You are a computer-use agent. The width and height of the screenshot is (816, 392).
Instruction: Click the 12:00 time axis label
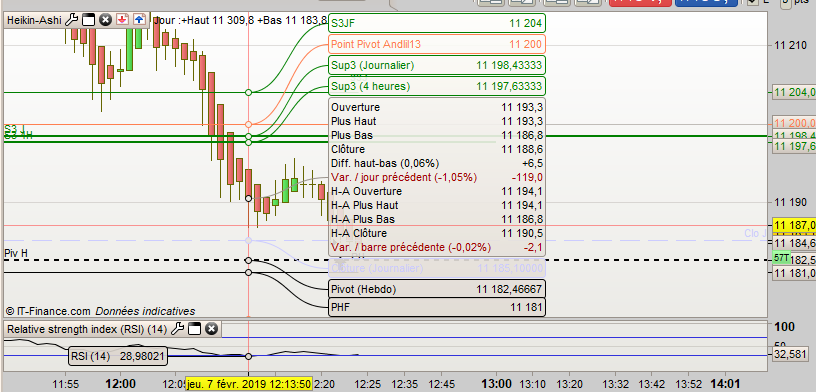[120, 384]
